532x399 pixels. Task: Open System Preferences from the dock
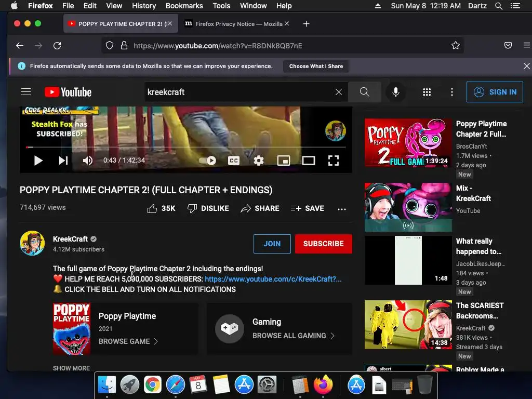pos(267,385)
